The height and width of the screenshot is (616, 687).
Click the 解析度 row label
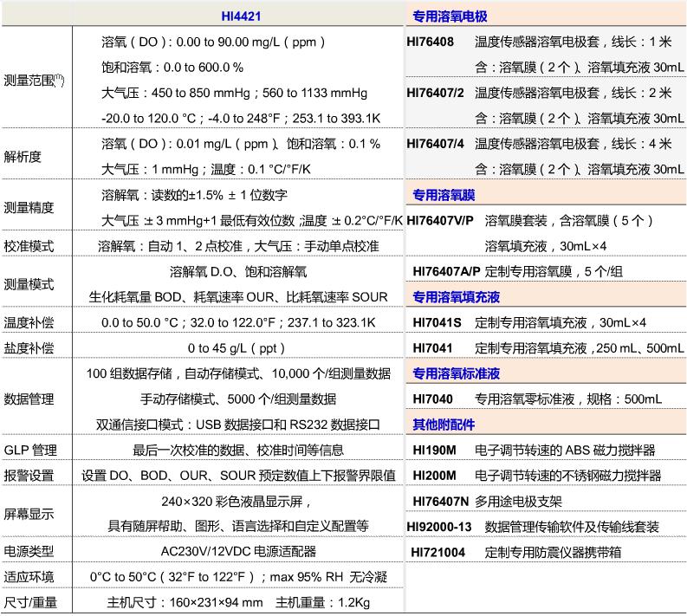[23, 157]
